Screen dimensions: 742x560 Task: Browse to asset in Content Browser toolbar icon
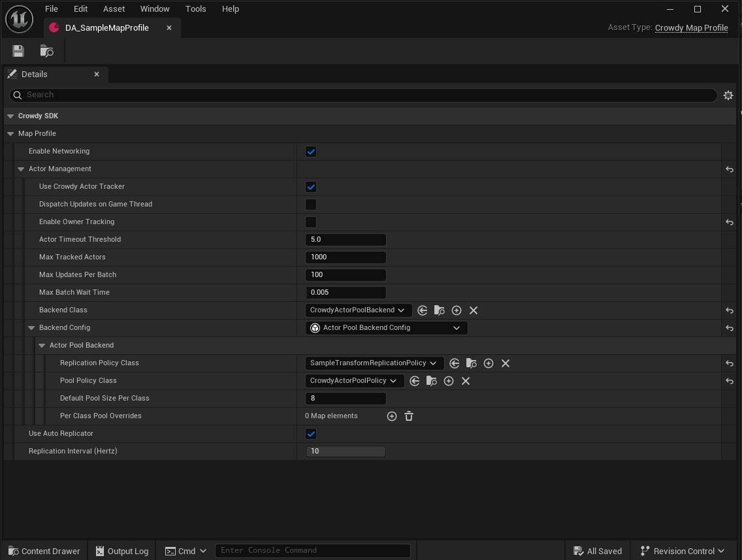coord(46,51)
